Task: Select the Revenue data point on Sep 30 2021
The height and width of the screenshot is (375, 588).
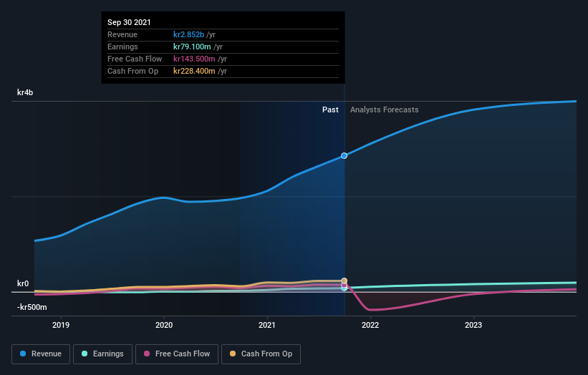Action: pos(344,155)
